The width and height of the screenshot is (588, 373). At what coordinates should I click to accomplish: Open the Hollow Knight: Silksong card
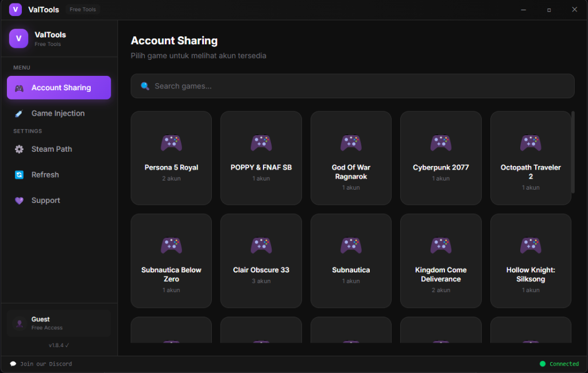click(531, 260)
